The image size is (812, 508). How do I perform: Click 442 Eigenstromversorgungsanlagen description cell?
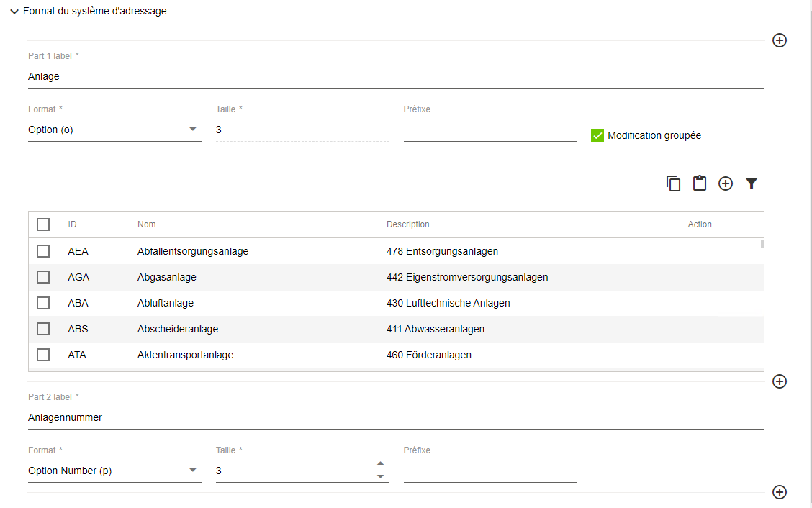coord(527,277)
